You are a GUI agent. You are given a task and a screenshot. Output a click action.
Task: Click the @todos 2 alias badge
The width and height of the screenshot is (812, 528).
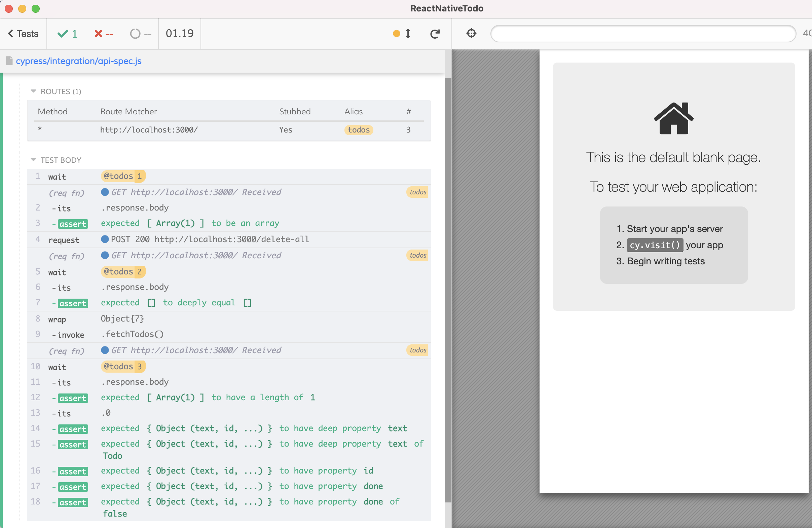(x=123, y=271)
